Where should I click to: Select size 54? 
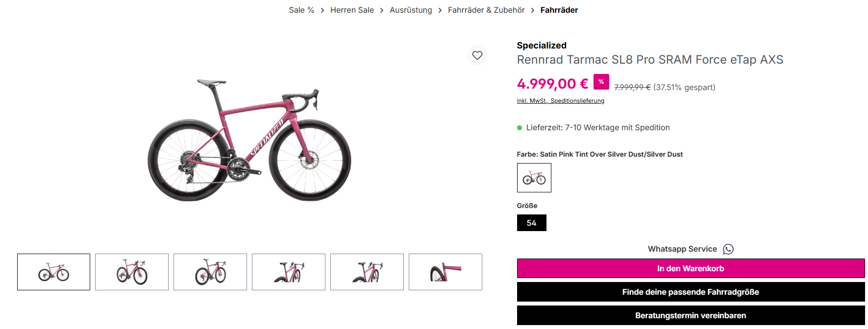[x=531, y=223]
